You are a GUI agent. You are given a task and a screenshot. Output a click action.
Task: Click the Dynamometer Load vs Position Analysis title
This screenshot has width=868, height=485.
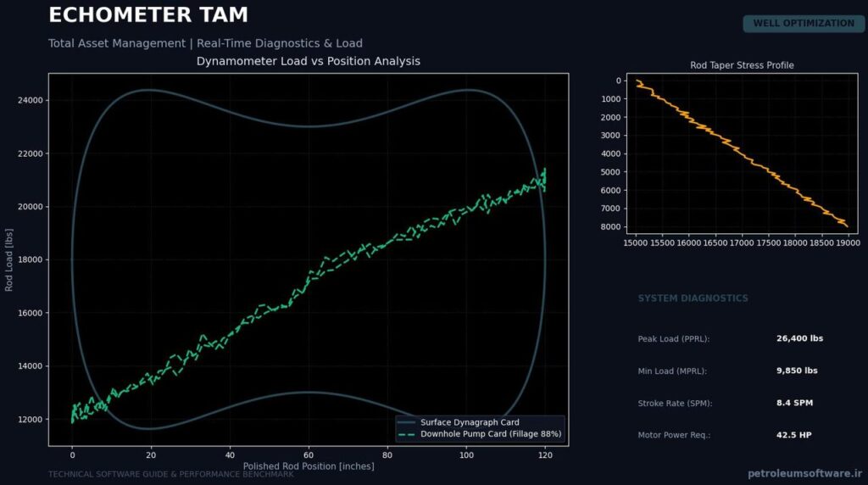(309, 61)
